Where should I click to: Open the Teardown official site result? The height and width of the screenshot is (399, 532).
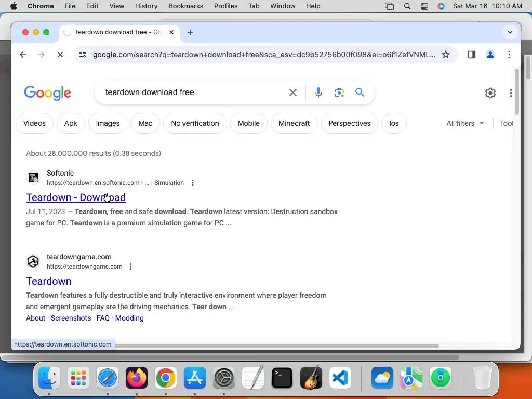(48, 281)
